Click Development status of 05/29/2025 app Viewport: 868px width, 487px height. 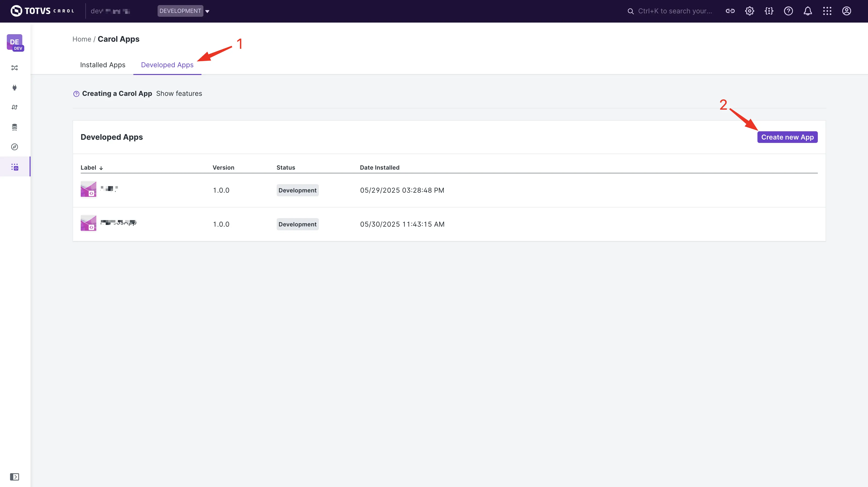tap(297, 190)
